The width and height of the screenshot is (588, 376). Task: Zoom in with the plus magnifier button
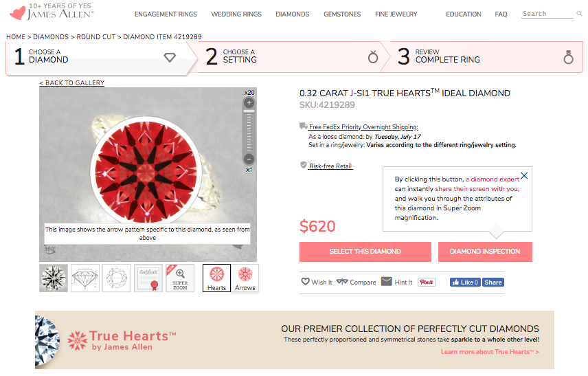pos(249,103)
